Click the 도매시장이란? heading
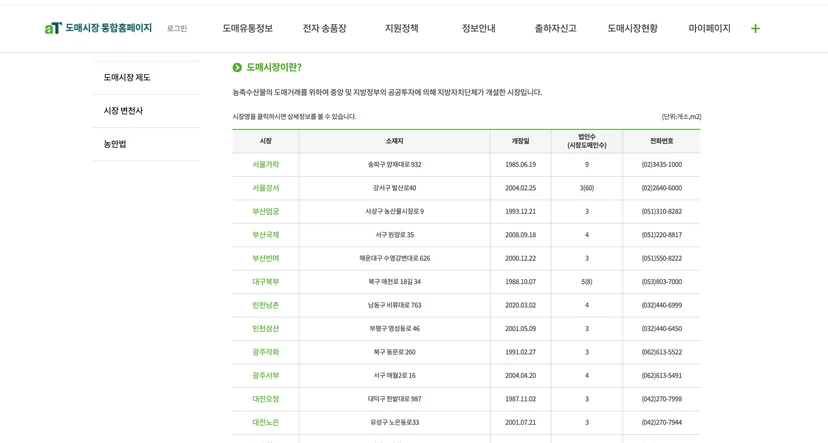The width and height of the screenshot is (828, 443). point(274,67)
